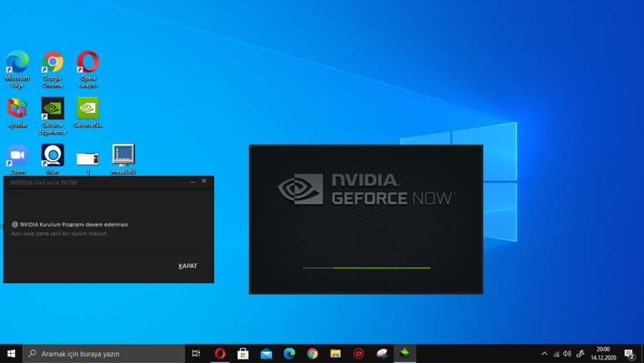Click the NVIDIA GeForce NOW splash logo
Screen dimensions: 644x363
coord(366,189)
